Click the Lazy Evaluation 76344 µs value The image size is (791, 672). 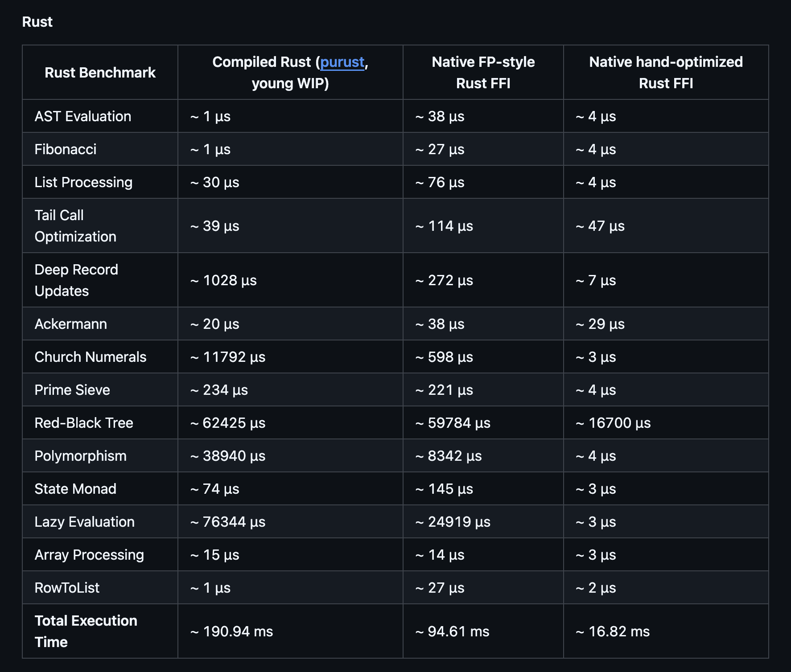(x=228, y=522)
